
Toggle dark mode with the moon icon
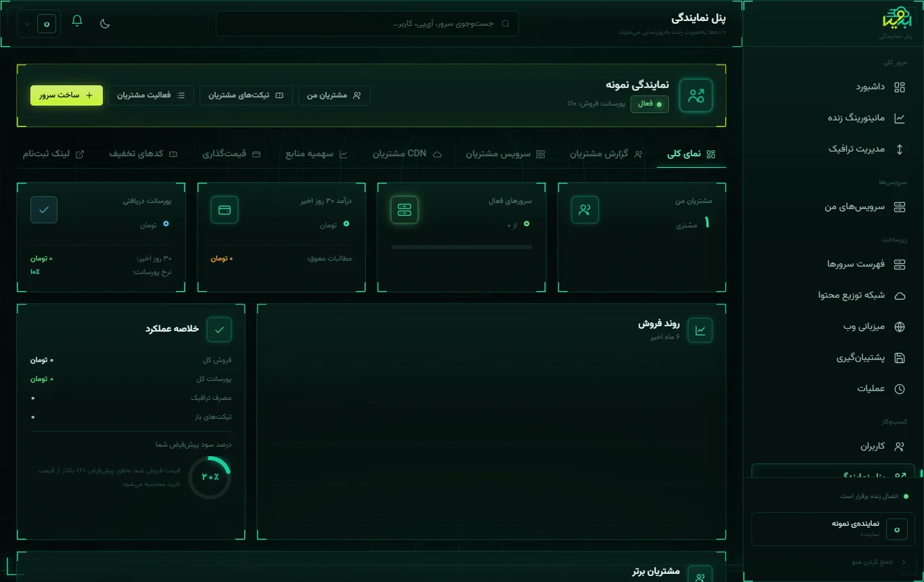coord(105,24)
